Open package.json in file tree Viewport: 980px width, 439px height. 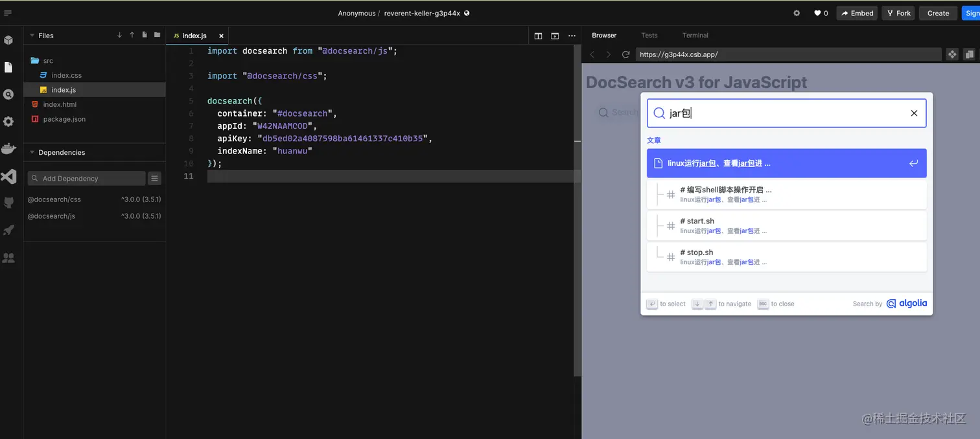95,119
